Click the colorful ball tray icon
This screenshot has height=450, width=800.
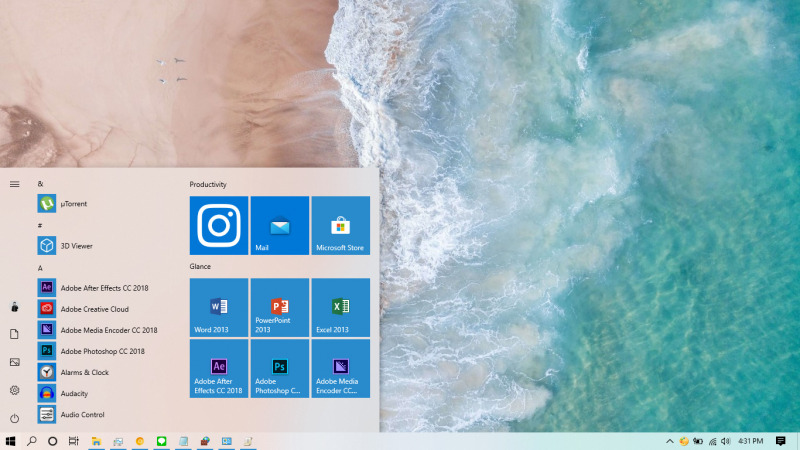click(684, 441)
